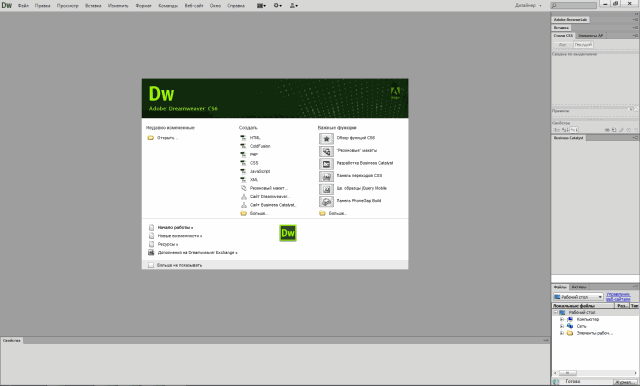This screenshot has height=386, width=640.
Task: Open the Вставка panel options menu
Action: (636, 28)
